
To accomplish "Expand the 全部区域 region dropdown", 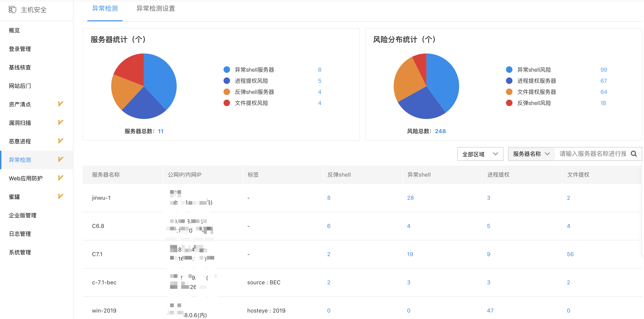I will pyautogui.click(x=480, y=154).
